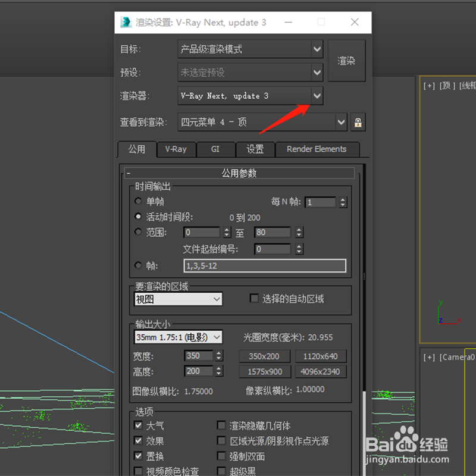Click the lock icon beside the view-to-render dropdown
The image size is (476, 476).
pyautogui.click(x=358, y=123)
